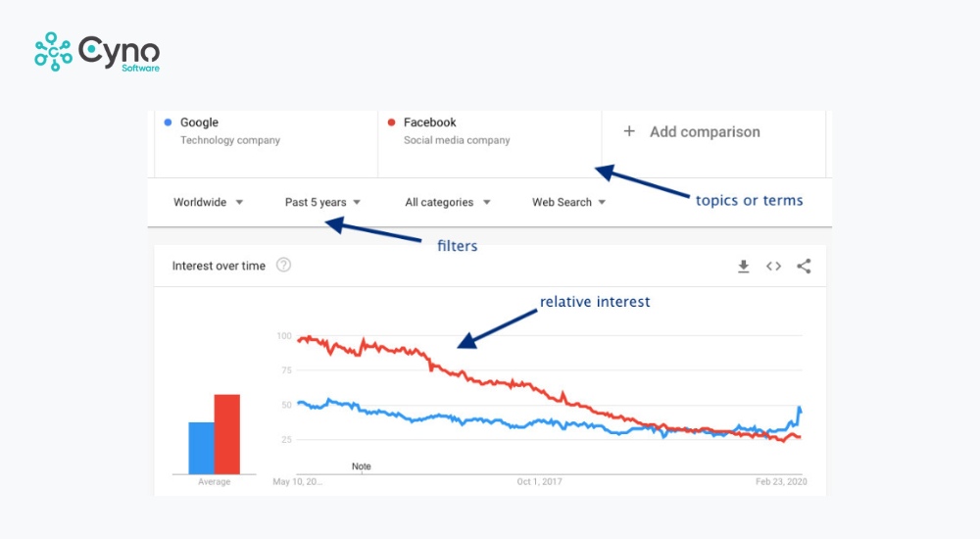980x539 pixels.
Task: Click the share chart icon
Action: 804,266
